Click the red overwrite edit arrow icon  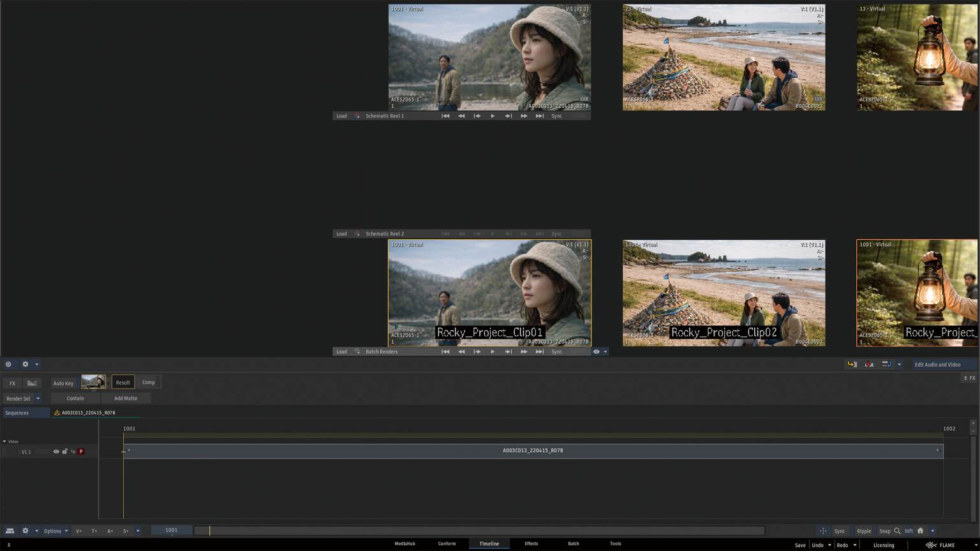[x=869, y=364]
